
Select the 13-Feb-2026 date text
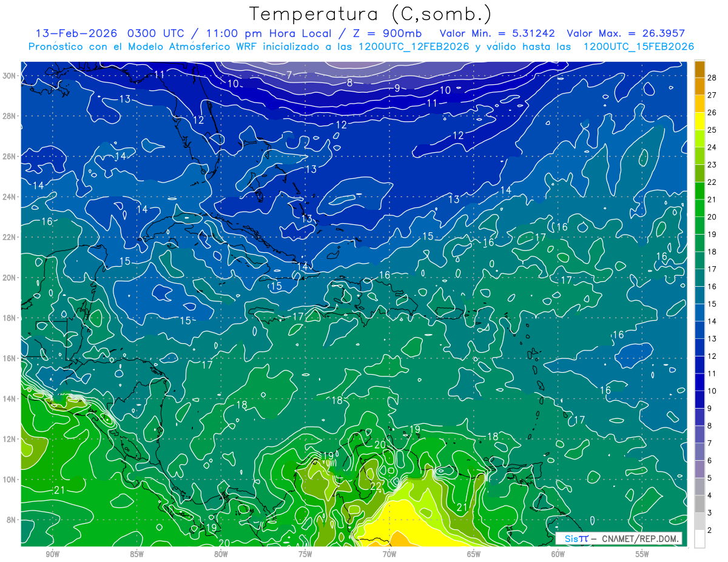click(x=78, y=33)
